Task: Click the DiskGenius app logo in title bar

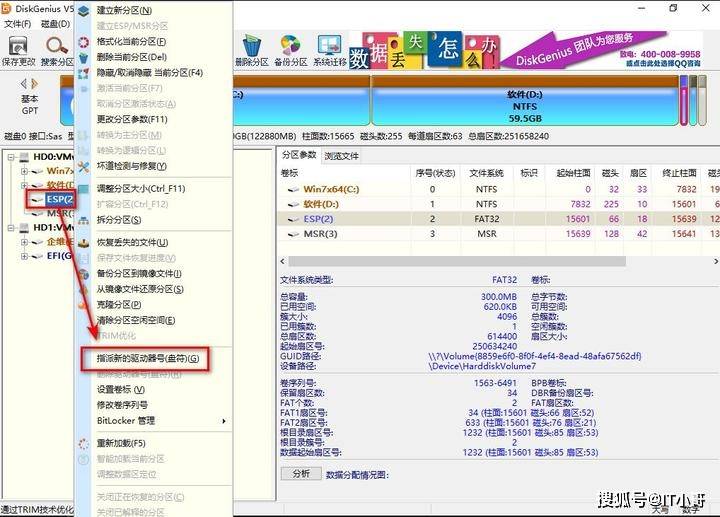Action: pos(6,8)
